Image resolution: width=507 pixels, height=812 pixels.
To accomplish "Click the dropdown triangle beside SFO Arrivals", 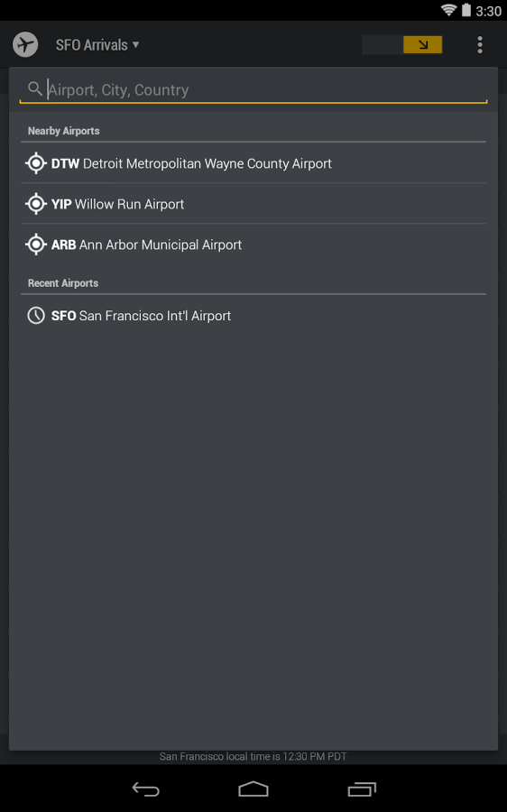I will pyautogui.click(x=135, y=45).
